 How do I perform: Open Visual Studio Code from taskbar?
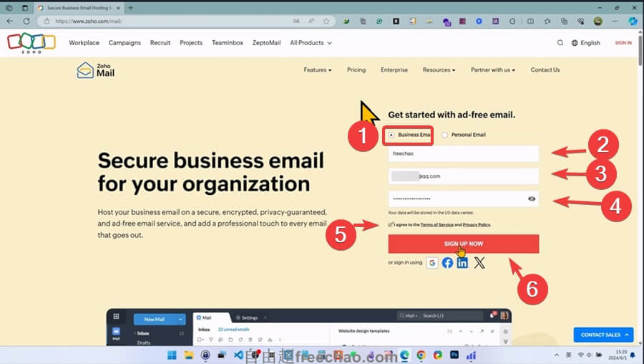pos(238,355)
